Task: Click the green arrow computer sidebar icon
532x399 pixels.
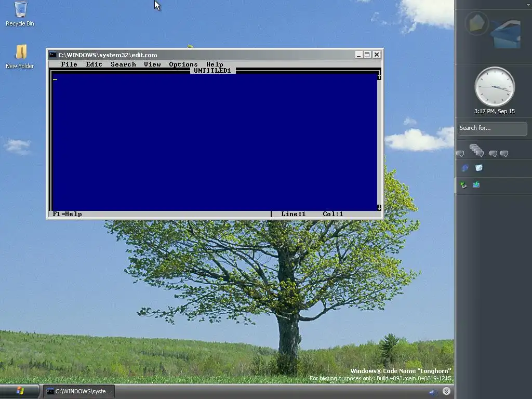Action: [x=463, y=185]
